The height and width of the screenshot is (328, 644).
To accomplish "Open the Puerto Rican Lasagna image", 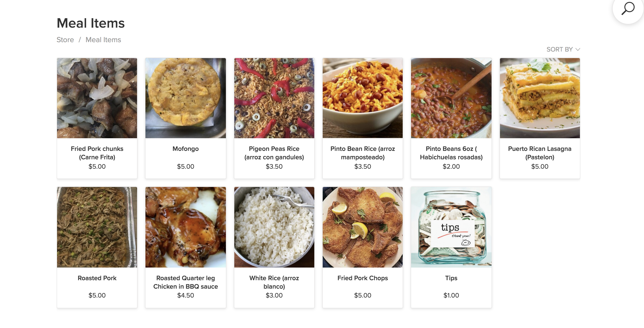I will click(x=540, y=98).
